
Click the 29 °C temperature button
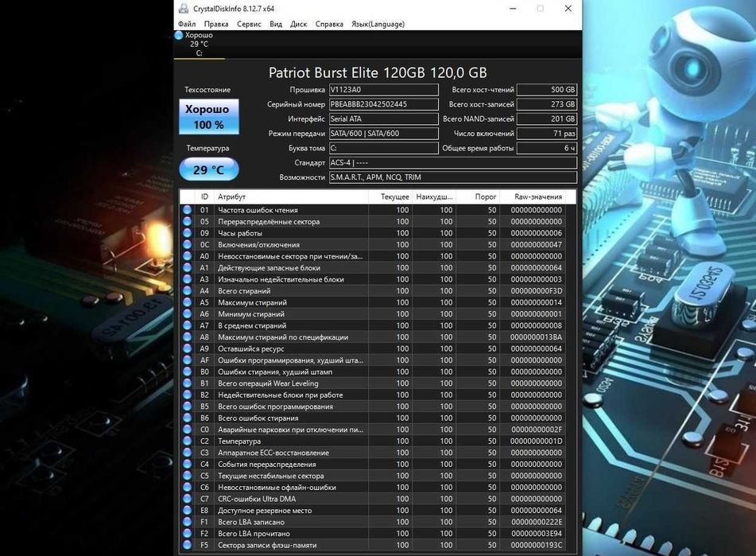(x=209, y=169)
